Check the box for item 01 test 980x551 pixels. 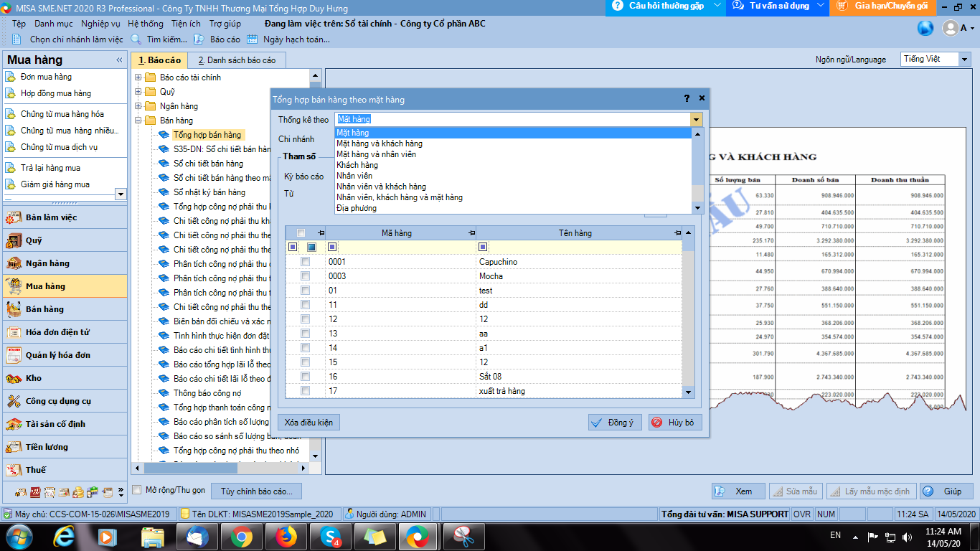[306, 291]
